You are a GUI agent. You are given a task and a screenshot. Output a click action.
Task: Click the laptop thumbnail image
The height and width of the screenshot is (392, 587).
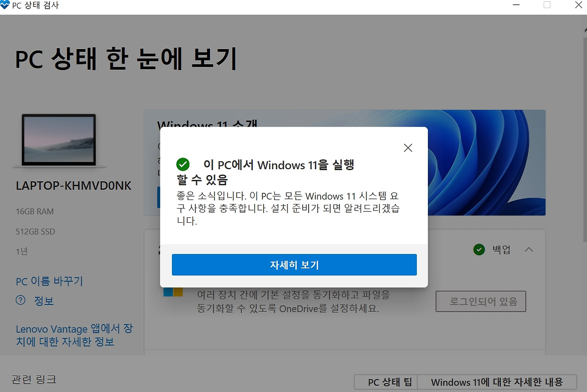59,140
